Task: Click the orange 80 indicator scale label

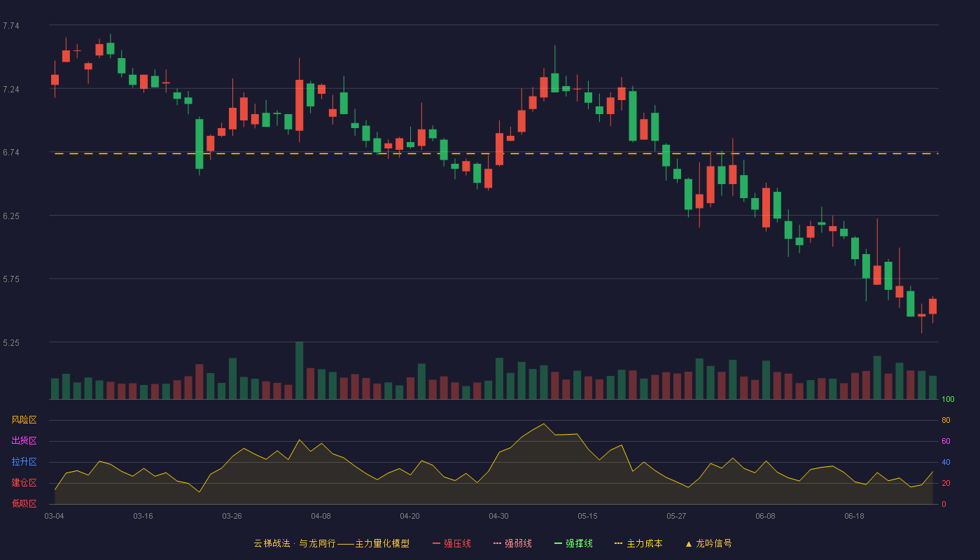Action: [x=946, y=420]
